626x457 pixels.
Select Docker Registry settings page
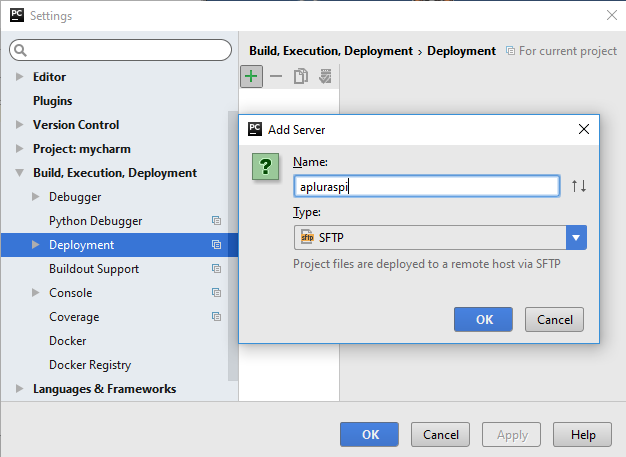(x=90, y=364)
